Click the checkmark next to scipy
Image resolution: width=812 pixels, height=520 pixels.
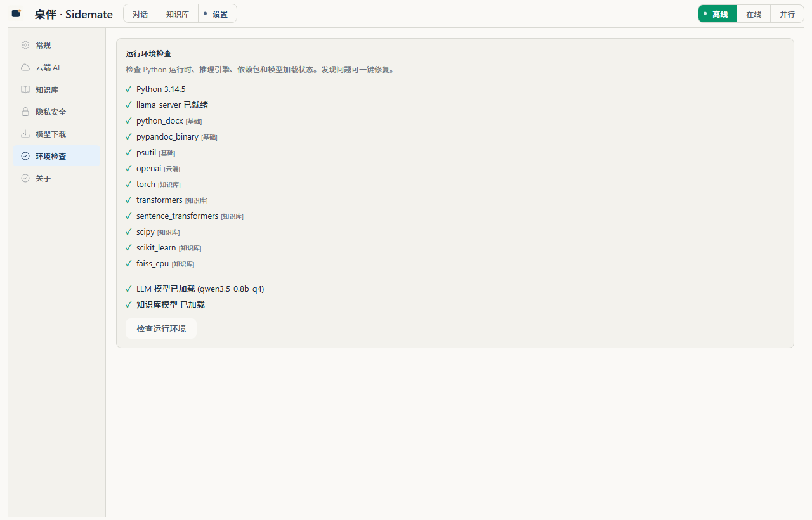pyautogui.click(x=129, y=232)
